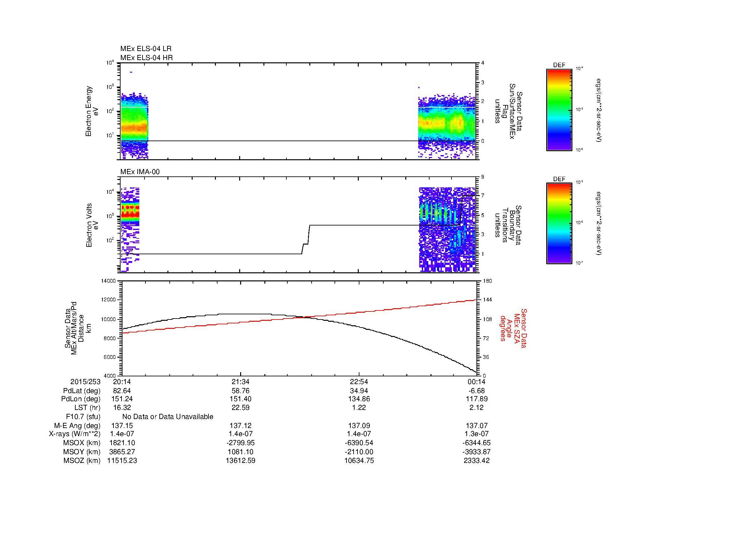This screenshot has width=756, height=534.
Task: Click the left ELS electron spectrogram block
Action: click(134, 126)
